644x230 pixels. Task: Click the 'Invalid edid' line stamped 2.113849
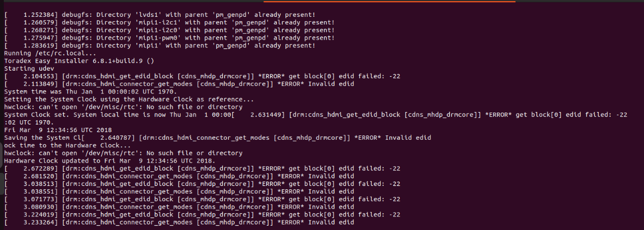point(179,84)
